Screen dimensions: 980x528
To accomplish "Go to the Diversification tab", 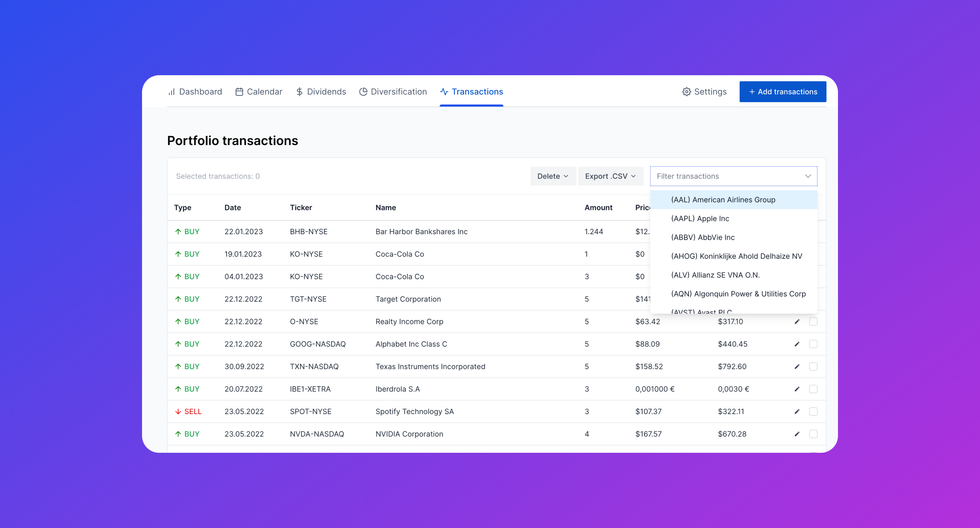I will [x=393, y=92].
